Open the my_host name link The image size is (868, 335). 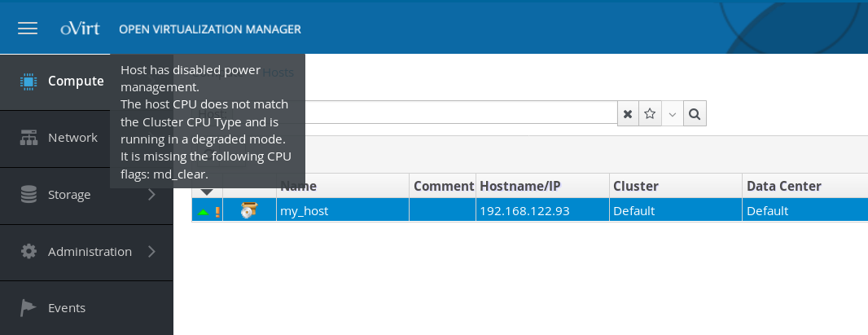coord(304,211)
